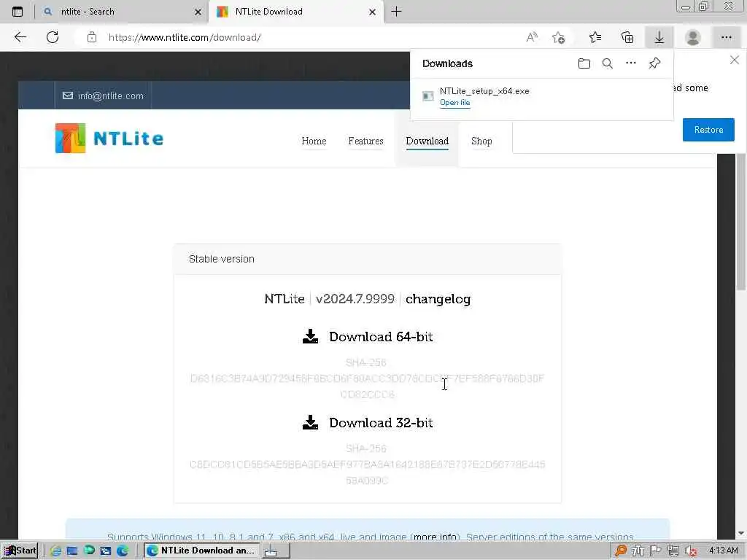Open downloads folder from Downloads panel
The width and height of the screenshot is (747, 560).
(584, 63)
